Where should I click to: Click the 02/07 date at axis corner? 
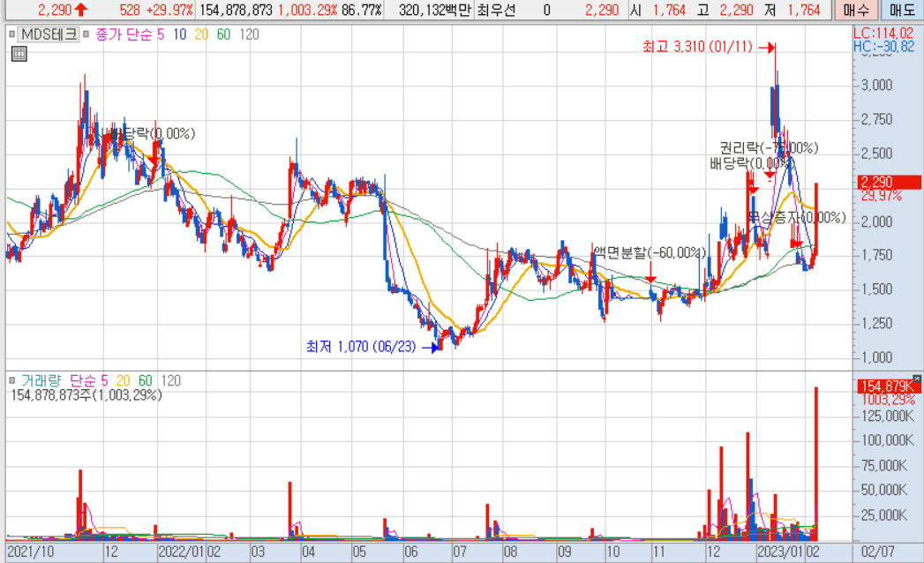tap(877, 552)
